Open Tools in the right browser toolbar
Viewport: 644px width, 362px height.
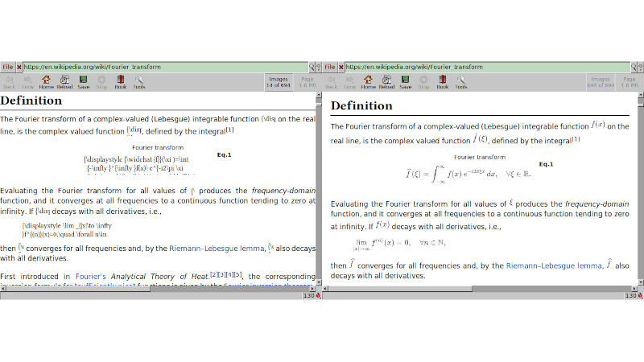(x=460, y=81)
